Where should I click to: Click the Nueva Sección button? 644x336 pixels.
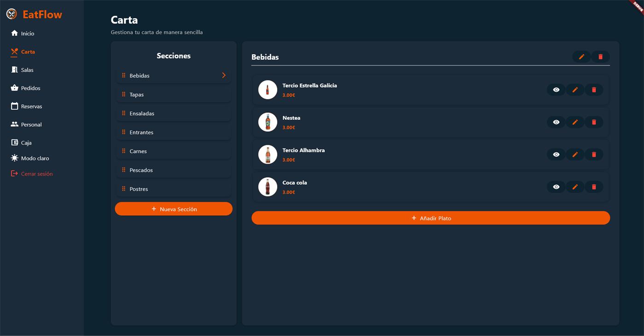(174, 209)
